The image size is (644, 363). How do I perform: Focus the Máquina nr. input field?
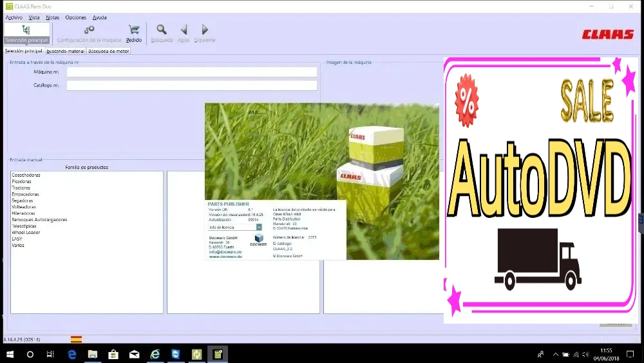[x=192, y=72]
